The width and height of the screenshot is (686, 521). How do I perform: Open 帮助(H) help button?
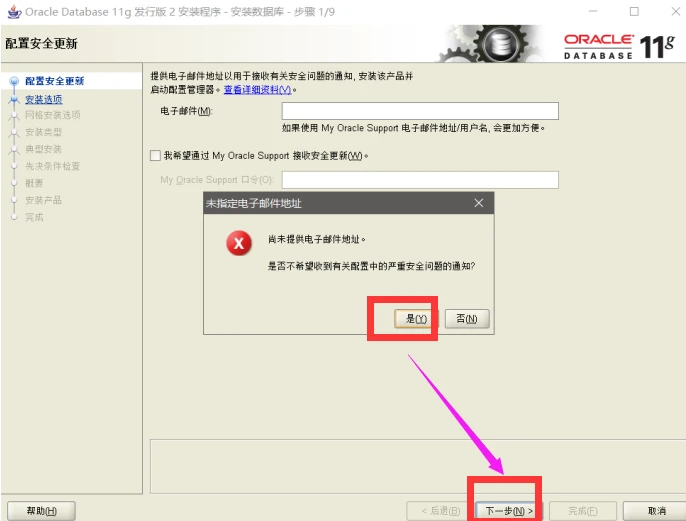42,511
